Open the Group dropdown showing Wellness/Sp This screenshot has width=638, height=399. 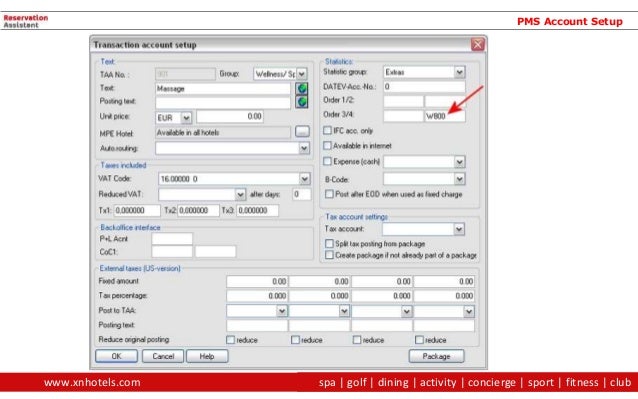tap(302, 74)
